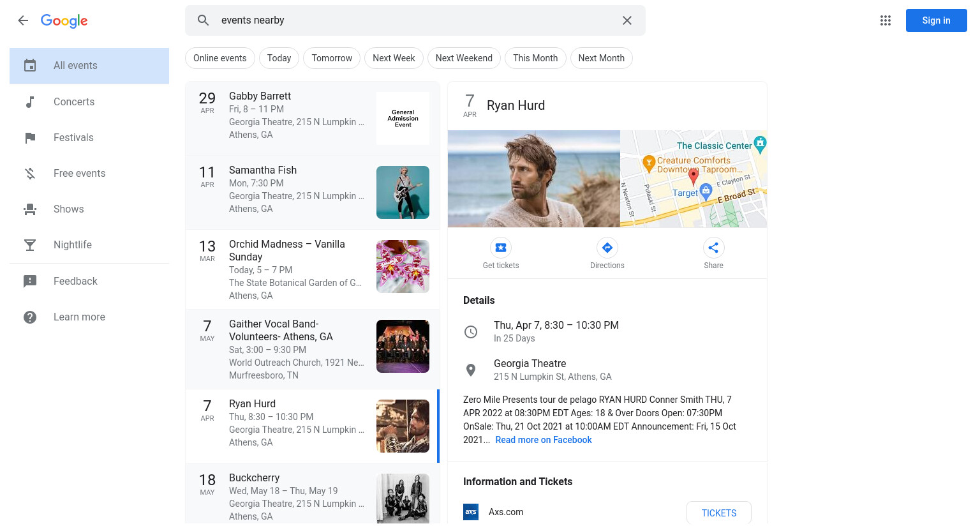Click the Free events no-money icon
The height and width of the screenshot is (526, 980).
point(30,174)
